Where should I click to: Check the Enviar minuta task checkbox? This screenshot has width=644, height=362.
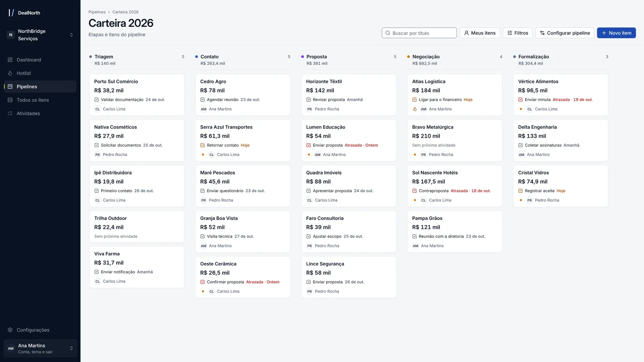pyautogui.click(x=520, y=100)
